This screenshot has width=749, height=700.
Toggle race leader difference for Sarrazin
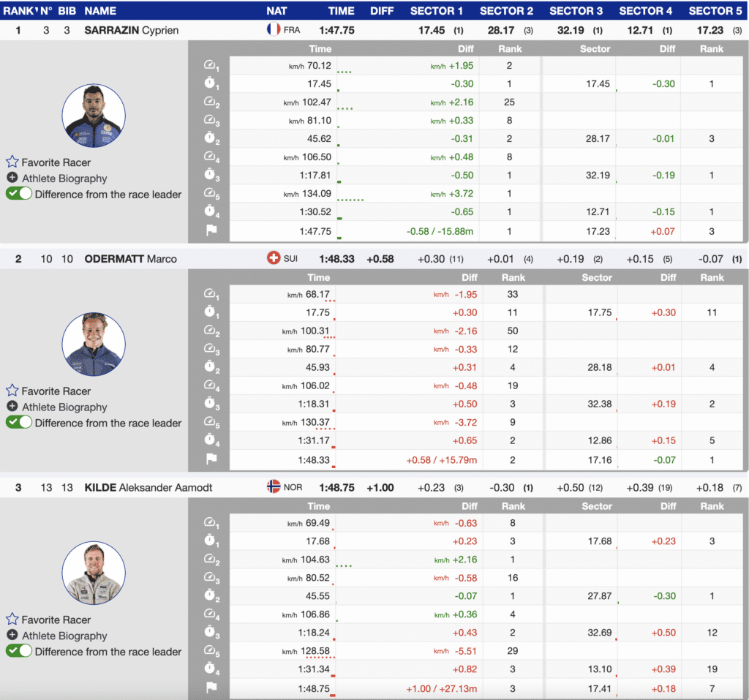click(x=18, y=194)
